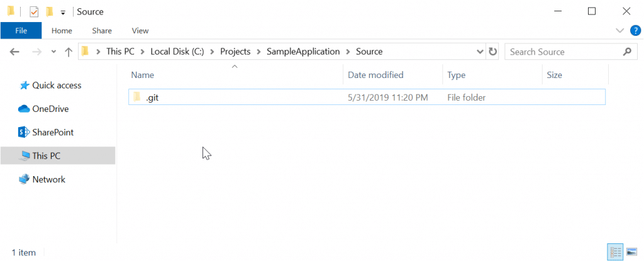Open Customize Quick Access Toolbar dropdown
The height and width of the screenshot is (261, 644).
point(63,13)
